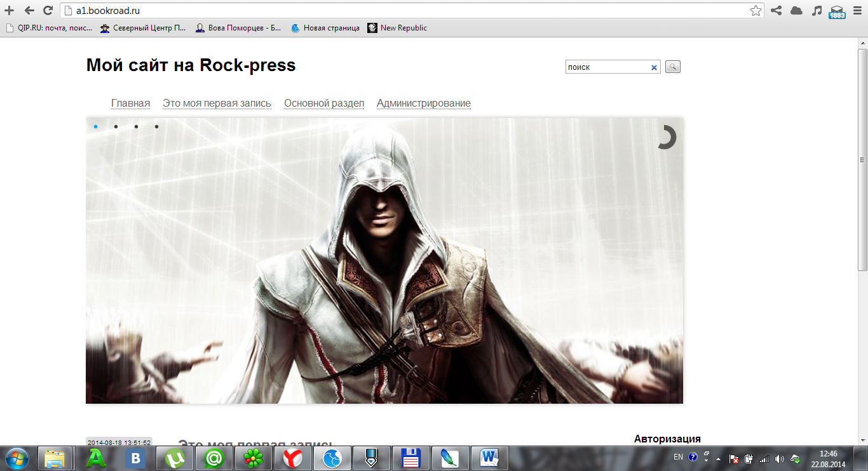Open the network signal tray icon
This screenshot has height=471, width=868.
click(x=764, y=458)
